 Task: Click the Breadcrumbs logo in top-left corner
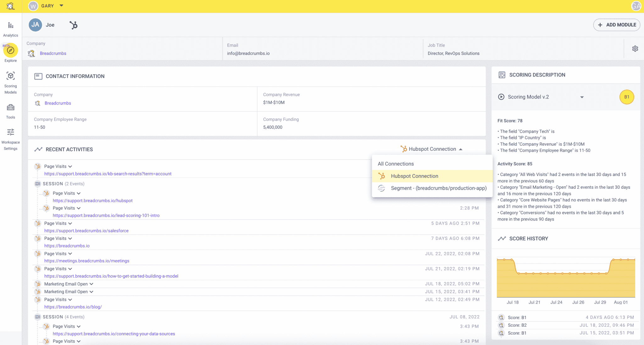click(10, 6)
